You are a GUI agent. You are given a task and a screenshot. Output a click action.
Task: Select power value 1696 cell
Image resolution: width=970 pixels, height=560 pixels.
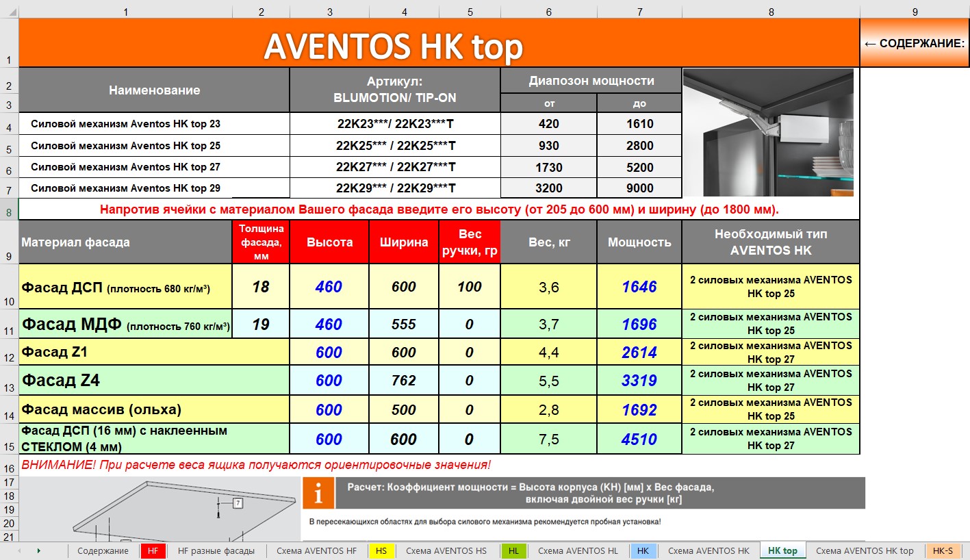(639, 324)
